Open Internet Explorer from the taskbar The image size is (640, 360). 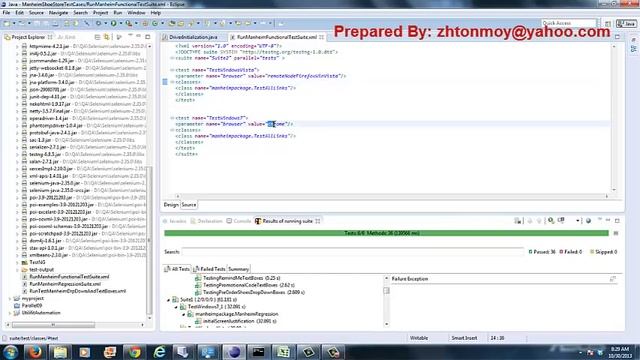pyautogui.click(x=159, y=352)
